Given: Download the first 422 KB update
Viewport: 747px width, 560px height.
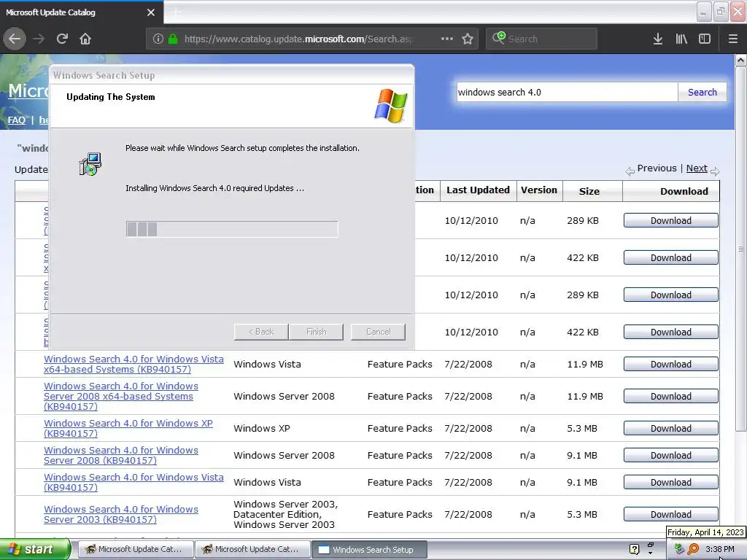Looking at the screenshot, I should click(671, 257).
